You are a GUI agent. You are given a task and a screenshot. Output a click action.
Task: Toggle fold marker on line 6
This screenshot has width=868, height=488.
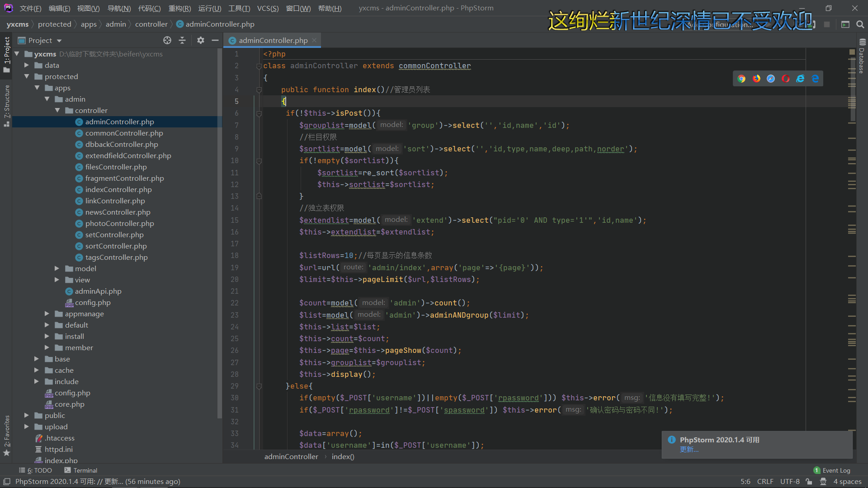coord(259,113)
